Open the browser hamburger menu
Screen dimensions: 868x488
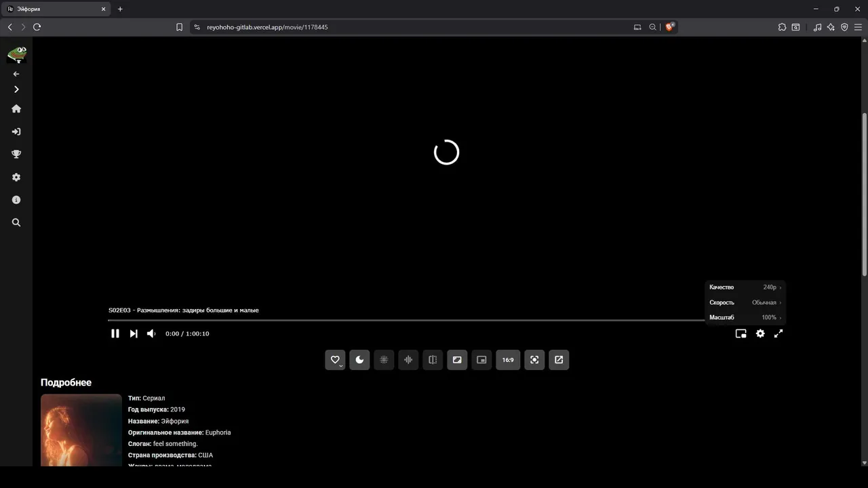coord(858,27)
